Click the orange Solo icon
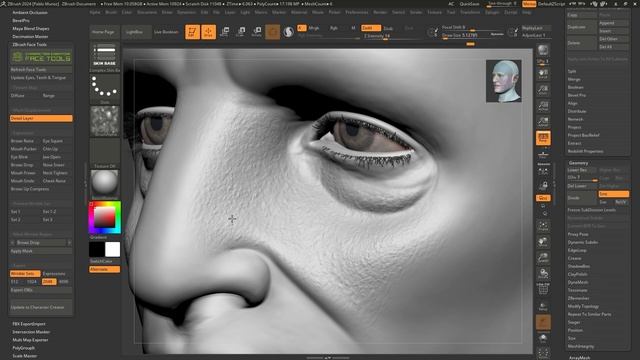The width and height of the screenshot is (640, 360). pyautogui.click(x=543, y=322)
